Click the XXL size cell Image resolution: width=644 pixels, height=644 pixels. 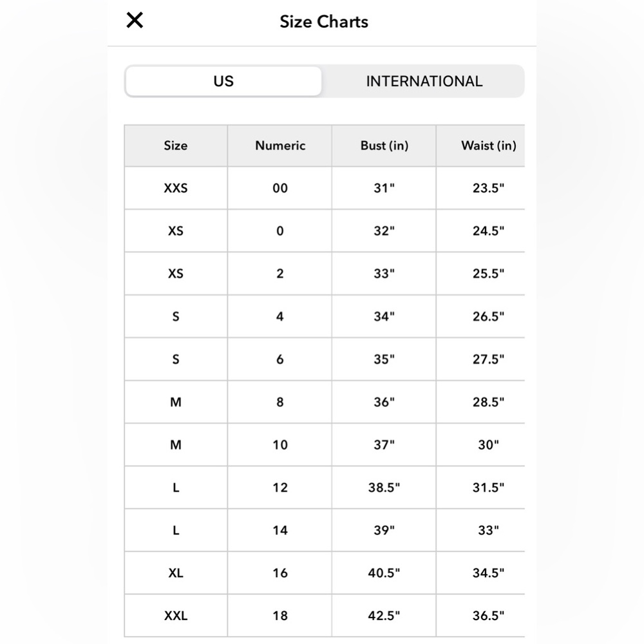point(176,616)
